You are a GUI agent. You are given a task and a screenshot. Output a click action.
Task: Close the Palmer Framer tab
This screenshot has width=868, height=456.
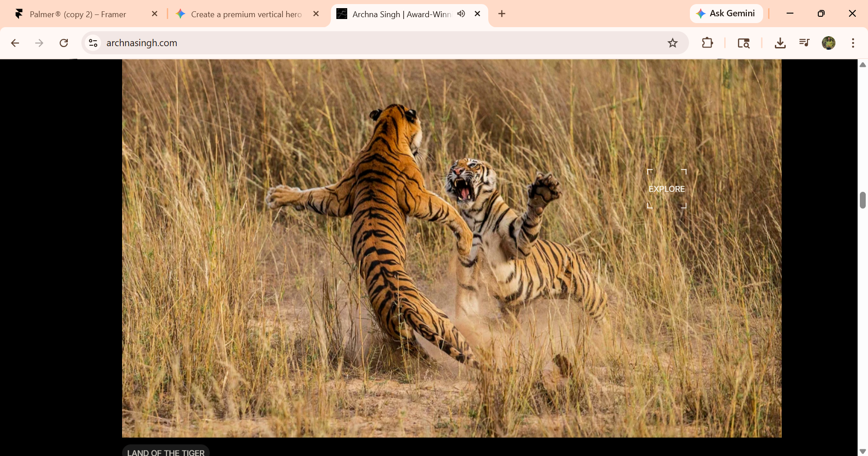155,14
